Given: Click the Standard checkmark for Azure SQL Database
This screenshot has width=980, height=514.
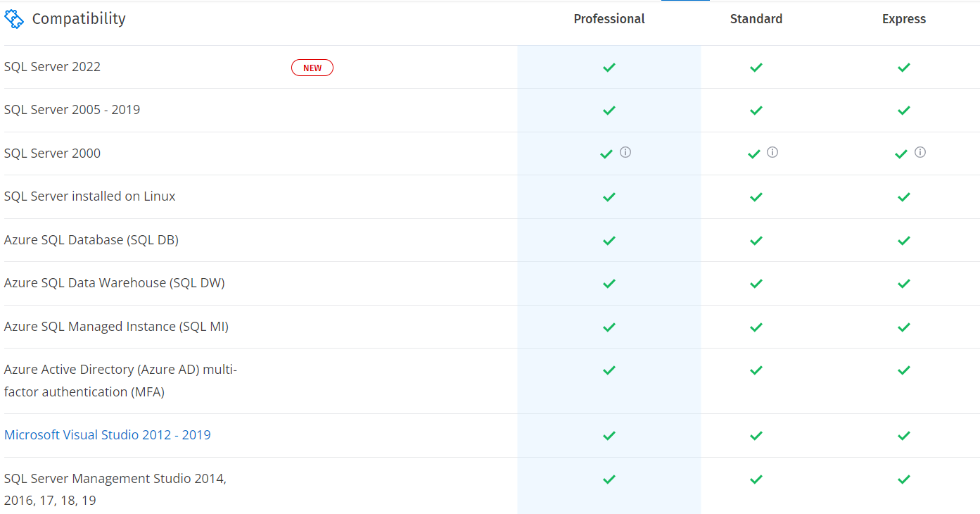Looking at the screenshot, I should coord(756,241).
